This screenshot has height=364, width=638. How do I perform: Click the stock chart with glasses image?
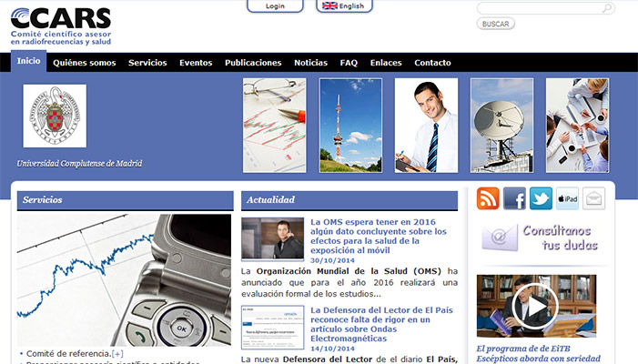tap(275, 126)
